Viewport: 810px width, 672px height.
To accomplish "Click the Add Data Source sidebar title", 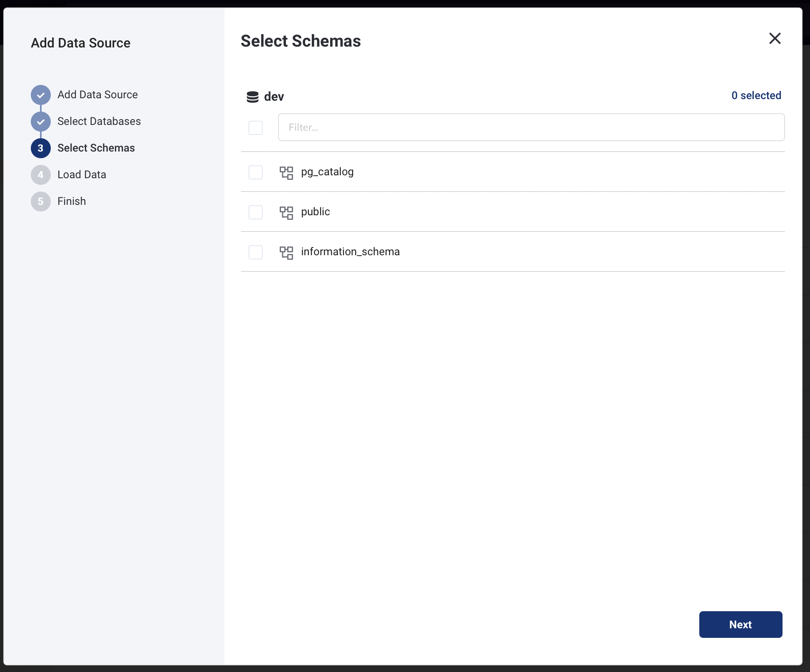I will (81, 43).
